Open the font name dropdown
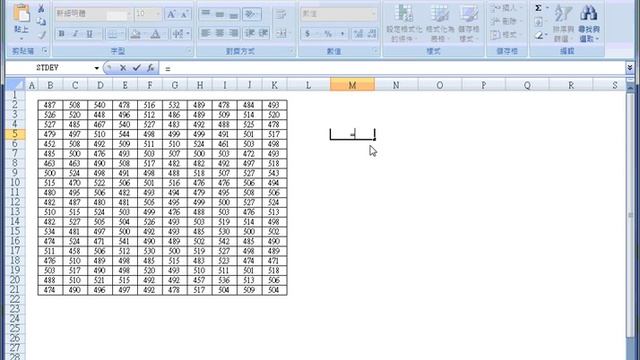The image size is (640, 360). [129, 14]
